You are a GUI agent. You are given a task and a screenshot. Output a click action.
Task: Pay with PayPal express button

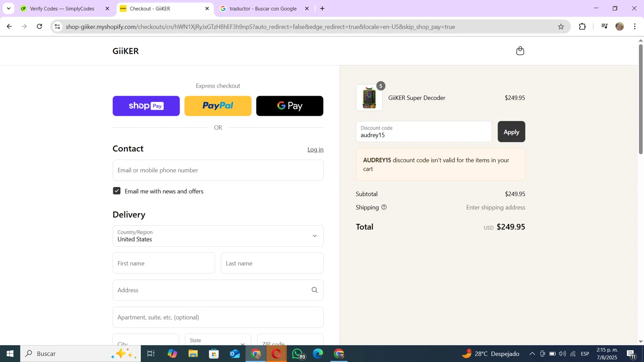(x=218, y=106)
